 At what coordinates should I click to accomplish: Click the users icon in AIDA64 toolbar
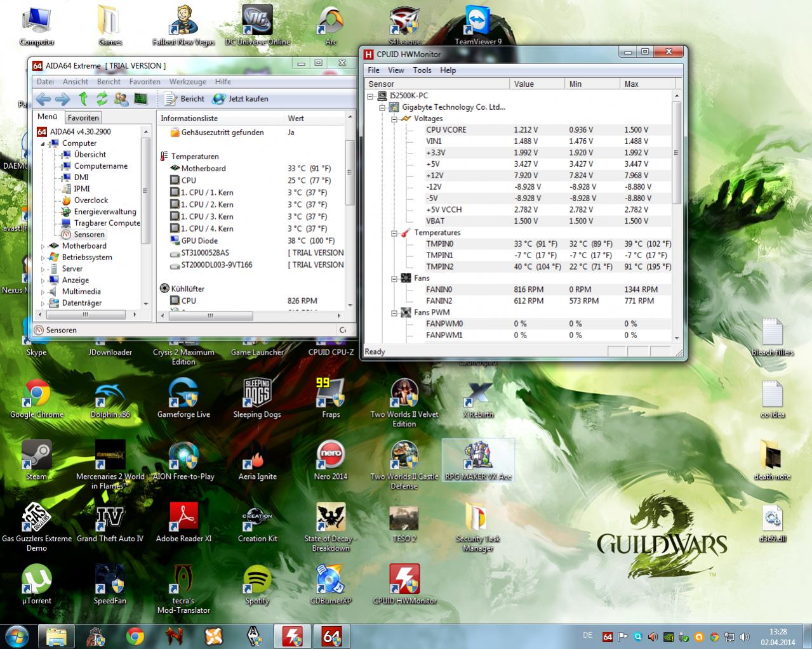[121, 99]
